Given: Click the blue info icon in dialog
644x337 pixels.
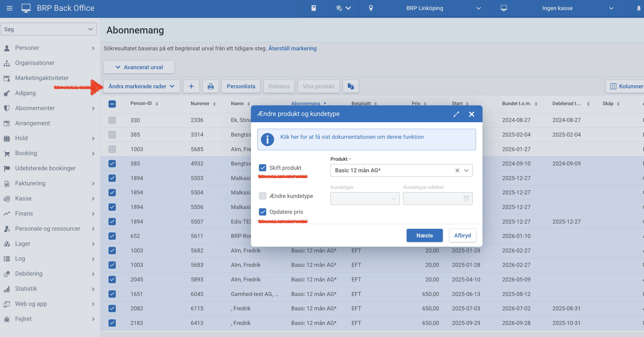Looking at the screenshot, I should (x=267, y=140).
